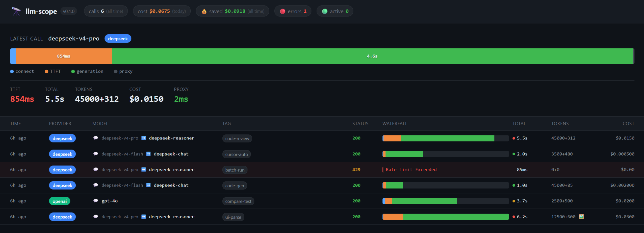
Task: Click the 429 status code
Action: [x=356, y=170]
